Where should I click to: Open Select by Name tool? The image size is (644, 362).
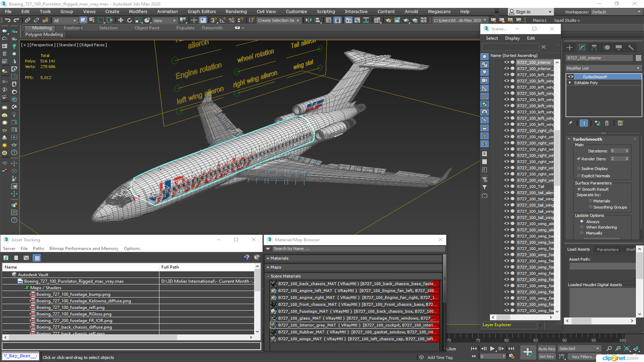tap(92, 20)
